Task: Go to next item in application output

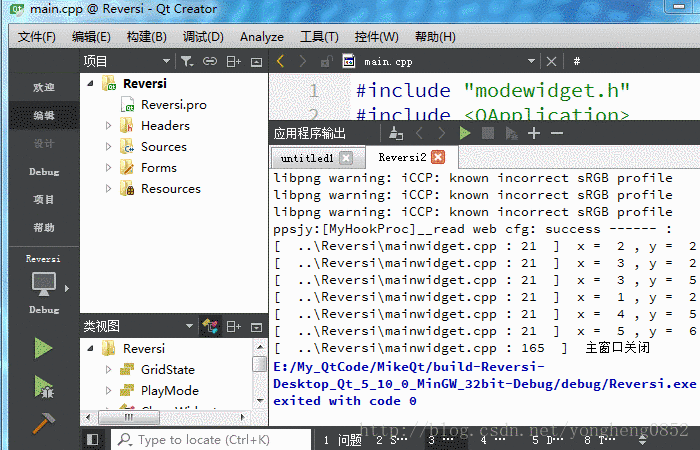Action: pyautogui.click(x=442, y=133)
